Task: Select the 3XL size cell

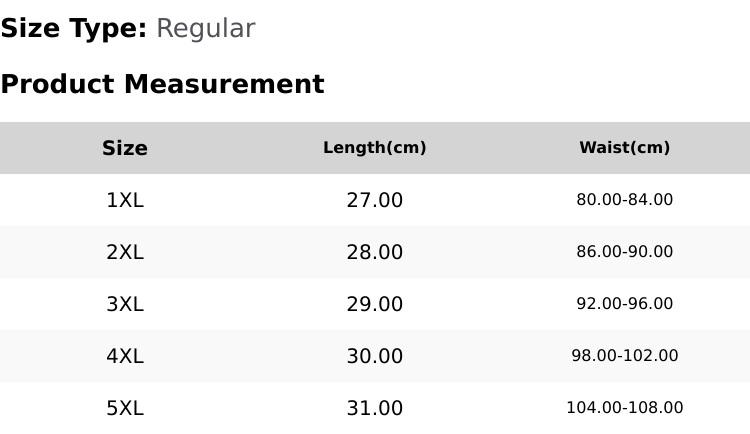Action: (125, 304)
